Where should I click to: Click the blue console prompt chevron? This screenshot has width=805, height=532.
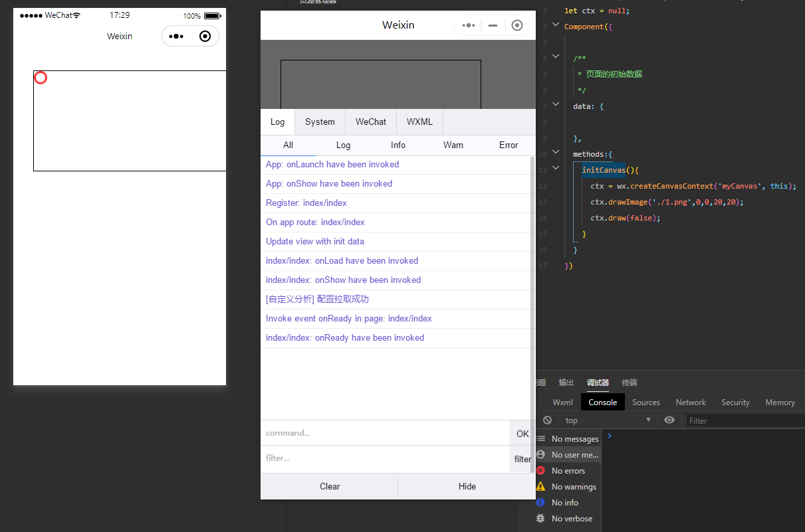[610, 436]
